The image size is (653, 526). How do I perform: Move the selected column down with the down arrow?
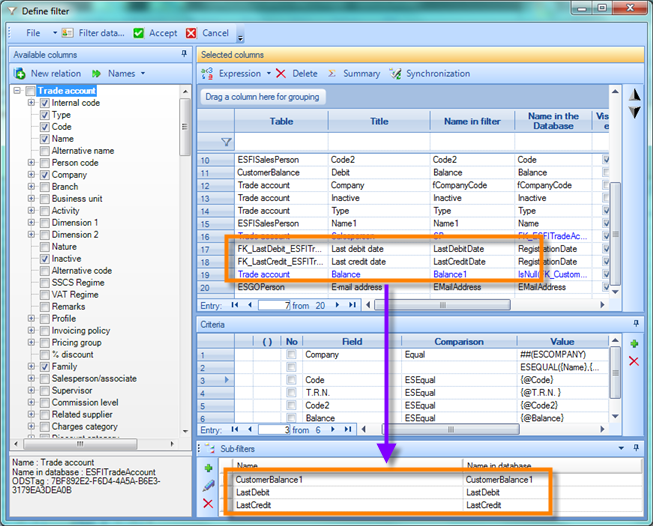(635, 112)
